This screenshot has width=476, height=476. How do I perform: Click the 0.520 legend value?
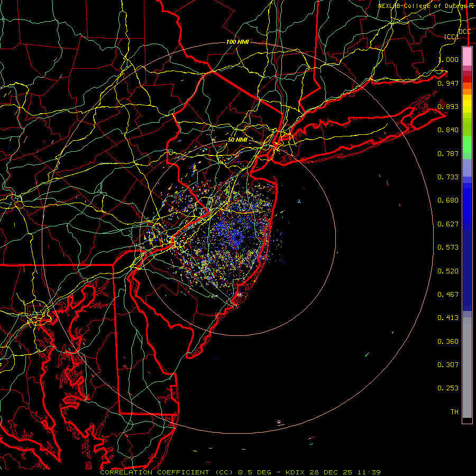[448, 271]
